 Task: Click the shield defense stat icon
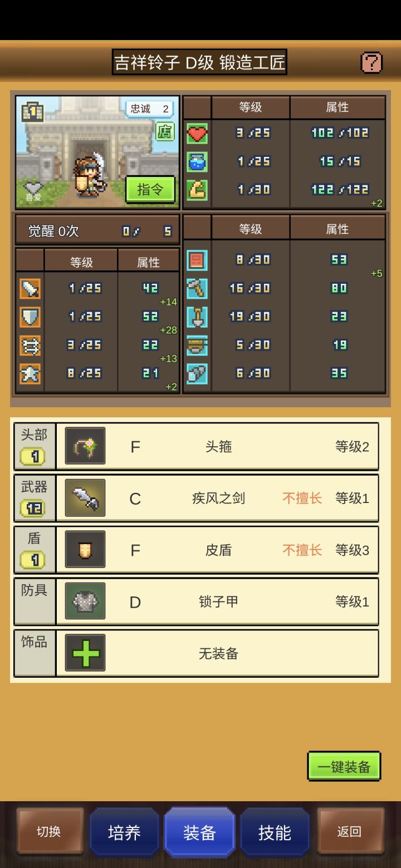30,317
